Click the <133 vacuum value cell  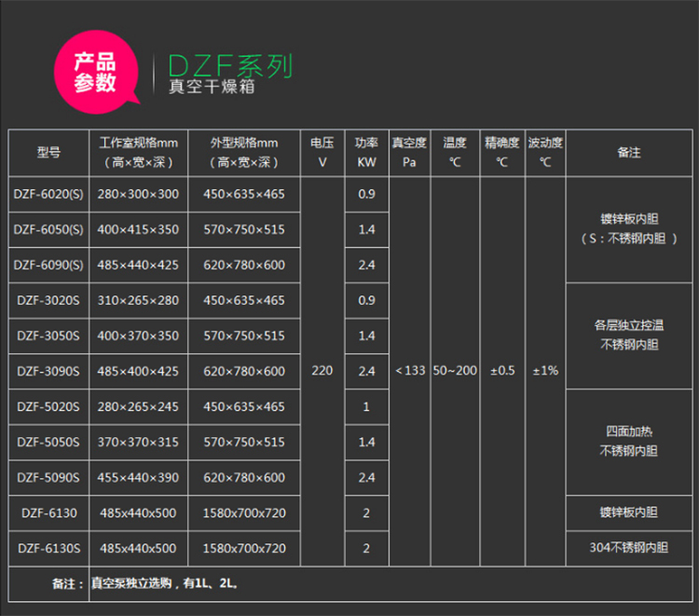[409, 371]
